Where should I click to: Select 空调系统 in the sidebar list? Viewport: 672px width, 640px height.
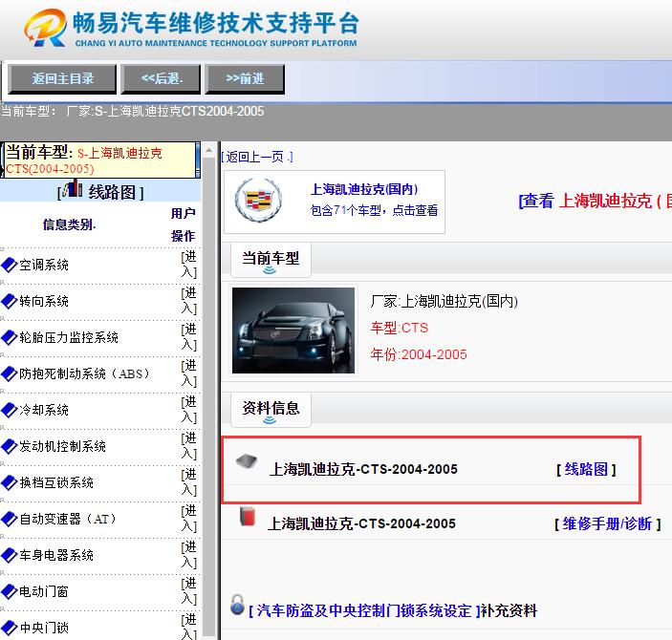click(44, 266)
